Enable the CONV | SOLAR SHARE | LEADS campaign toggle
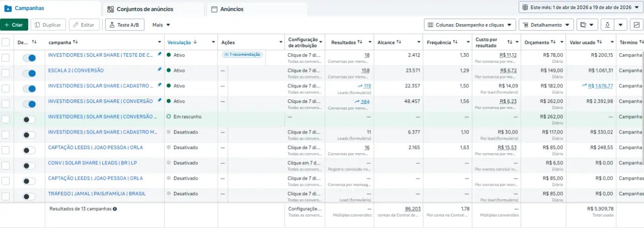Screen dimensions: 644x228 [29, 166]
